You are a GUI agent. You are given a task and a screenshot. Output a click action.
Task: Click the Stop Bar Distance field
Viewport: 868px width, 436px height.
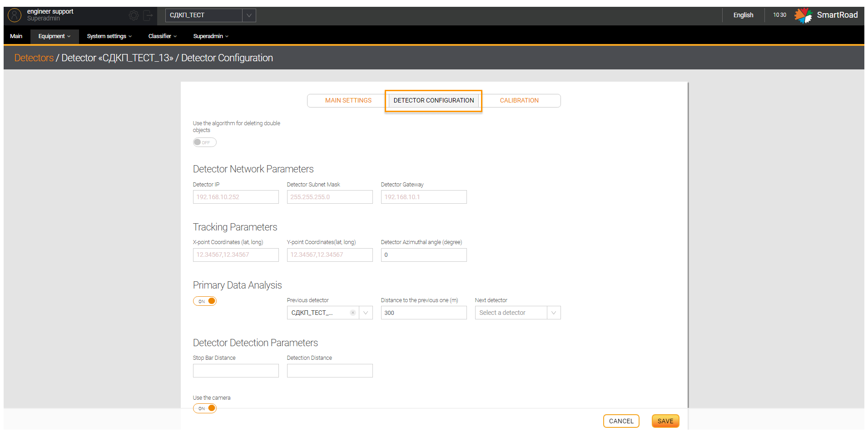pos(236,371)
